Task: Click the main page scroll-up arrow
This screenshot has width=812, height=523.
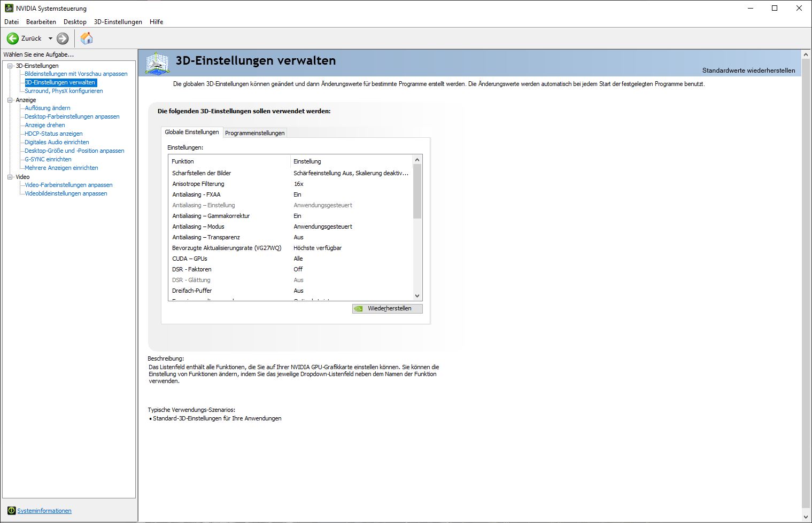Action: click(x=806, y=54)
